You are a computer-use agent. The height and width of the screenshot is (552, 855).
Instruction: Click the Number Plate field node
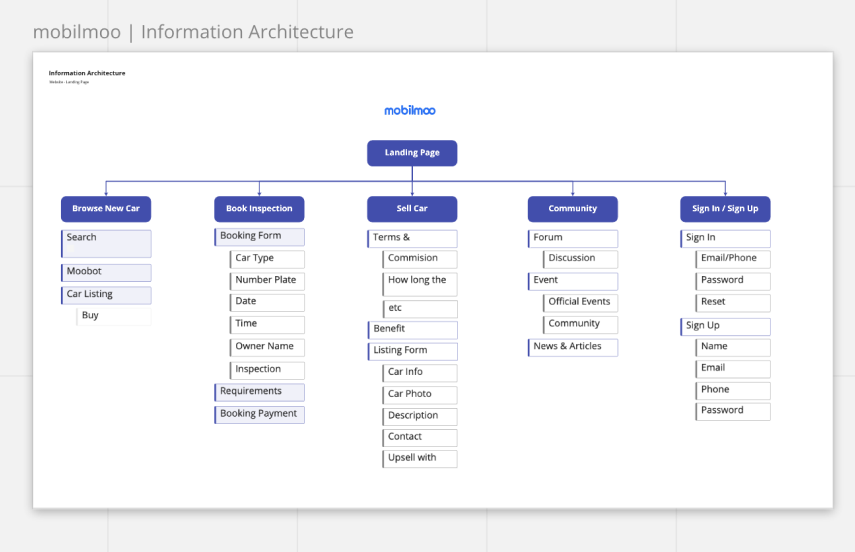267,281
